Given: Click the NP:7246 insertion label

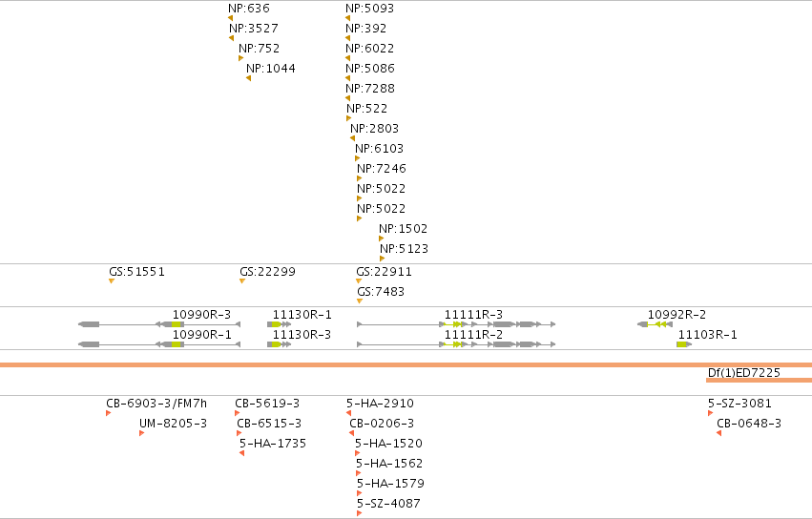Looking at the screenshot, I should [382, 169].
